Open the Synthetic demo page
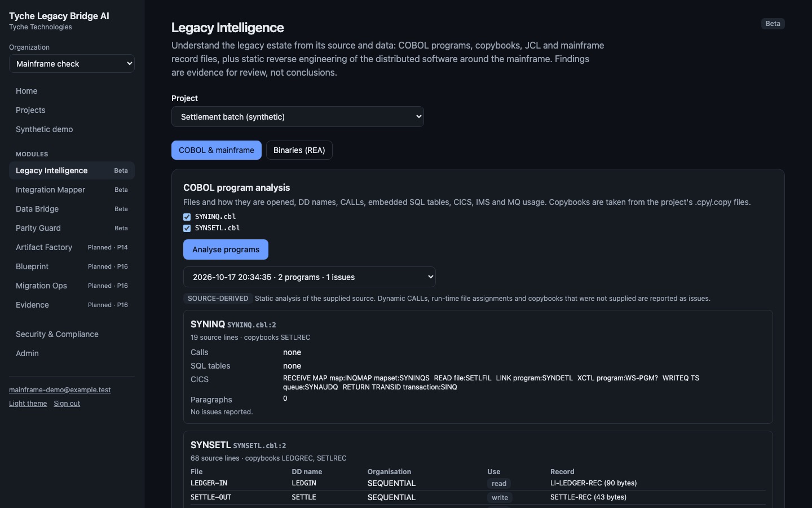The height and width of the screenshot is (508, 812). (72, 129)
